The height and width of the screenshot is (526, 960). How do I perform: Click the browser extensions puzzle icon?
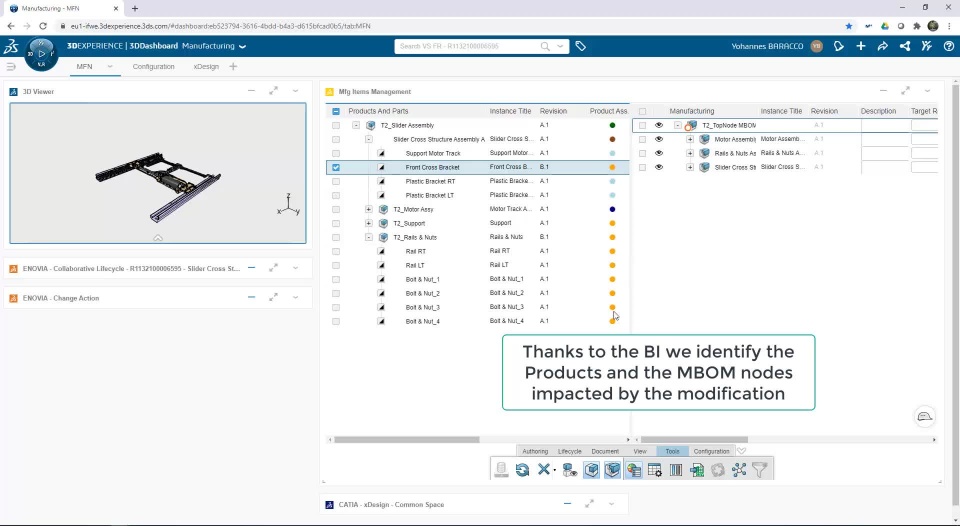pos(917,26)
